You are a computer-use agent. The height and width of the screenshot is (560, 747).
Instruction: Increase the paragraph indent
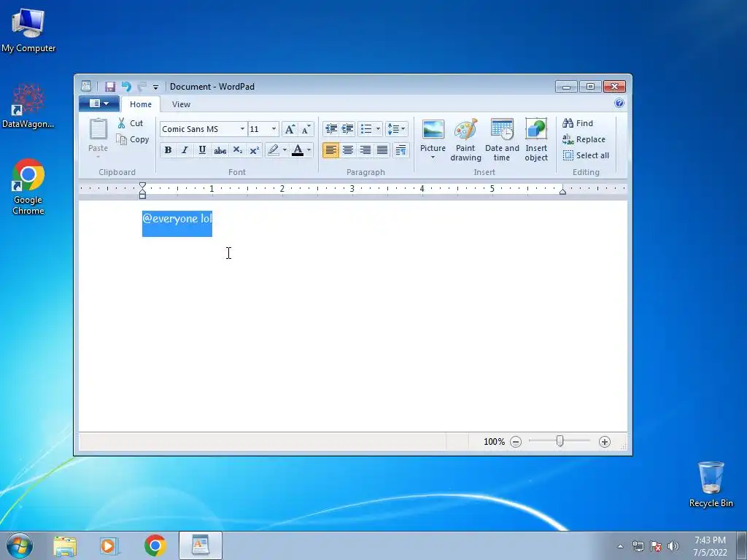[x=348, y=129]
